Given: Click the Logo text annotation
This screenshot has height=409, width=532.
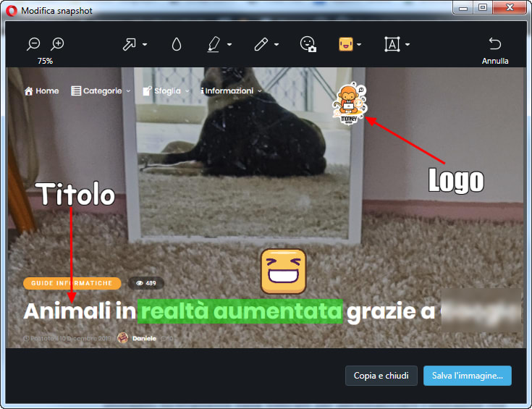Looking at the screenshot, I should pyautogui.click(x=456, y=180).
